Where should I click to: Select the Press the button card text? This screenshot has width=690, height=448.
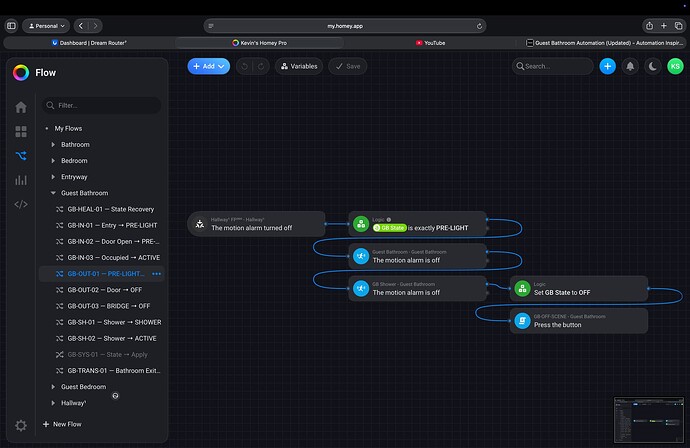[558, 325]
